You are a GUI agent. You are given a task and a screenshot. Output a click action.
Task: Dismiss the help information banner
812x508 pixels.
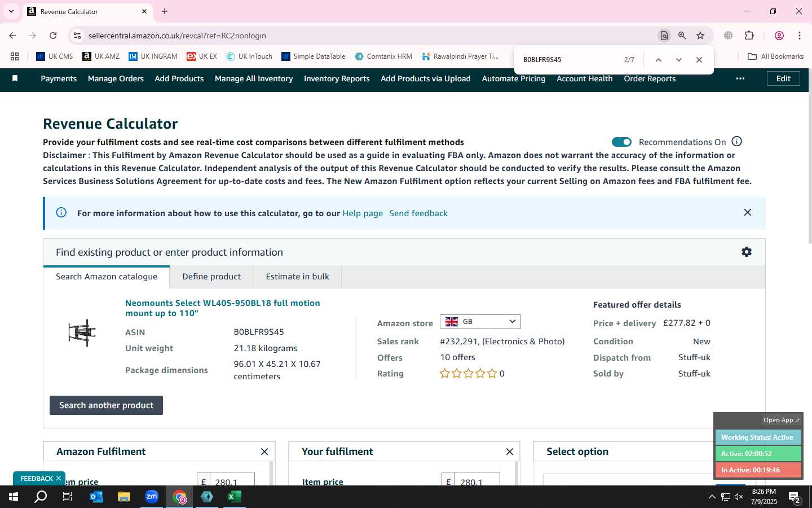click(748, 213)
